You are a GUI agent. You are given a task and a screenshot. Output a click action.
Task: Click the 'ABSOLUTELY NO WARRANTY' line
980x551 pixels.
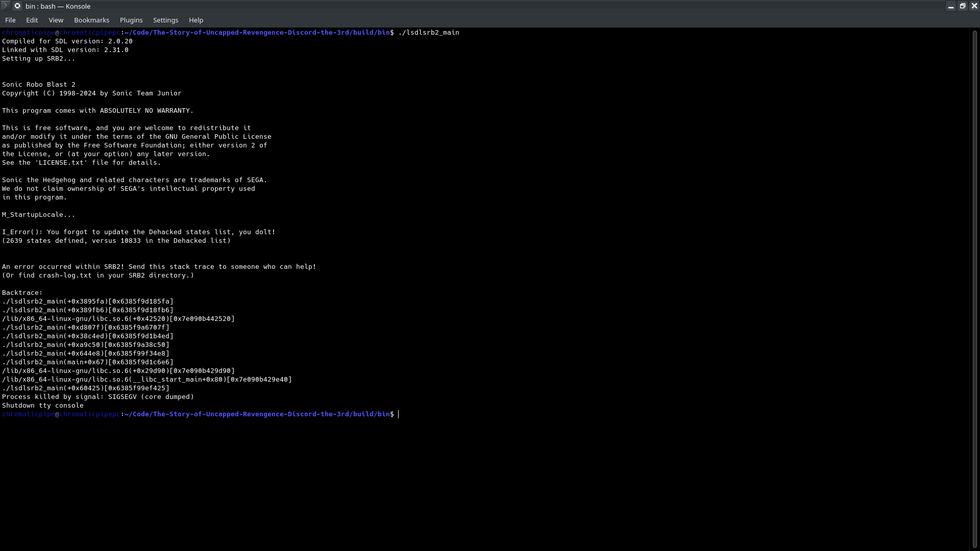pyautogui.click(x=98, y=111)
